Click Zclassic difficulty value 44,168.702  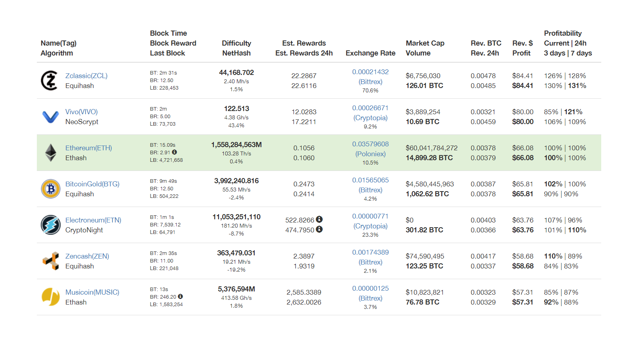(236, 73)
